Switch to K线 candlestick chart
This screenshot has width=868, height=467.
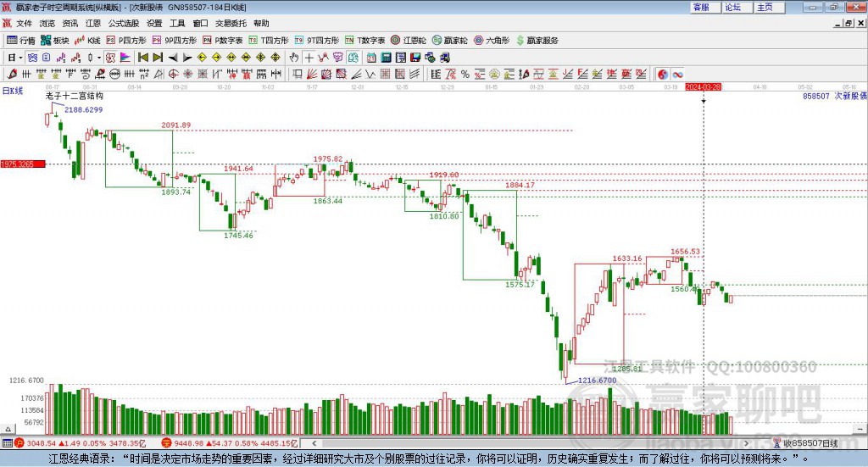coord(87,41)
